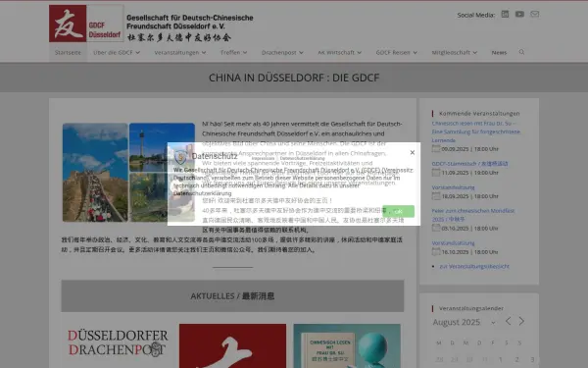Image resolution: width=588 pixels, height=368 pixels.
Task: Click the Rheinturm tower photo
Action: [x=162, y=147]
